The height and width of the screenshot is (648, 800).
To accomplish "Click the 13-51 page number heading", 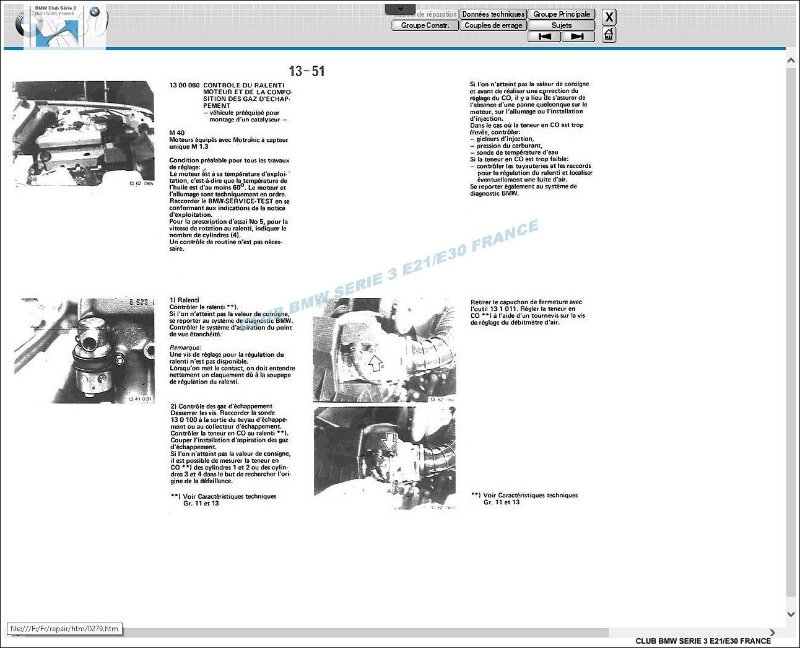I will (306, 71).
